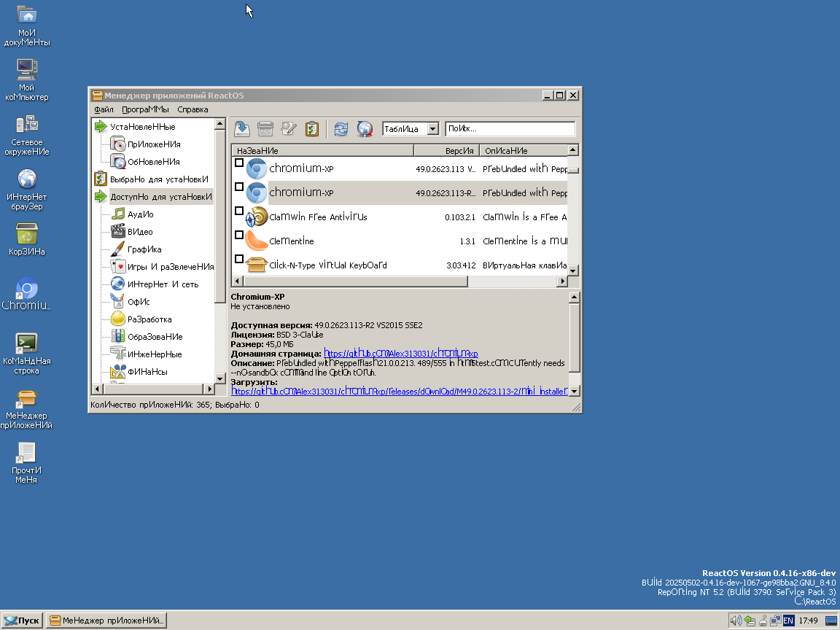Select the Интернет и сеть category
The width and height of the screenshot is (840, 630).
point(163,284)
